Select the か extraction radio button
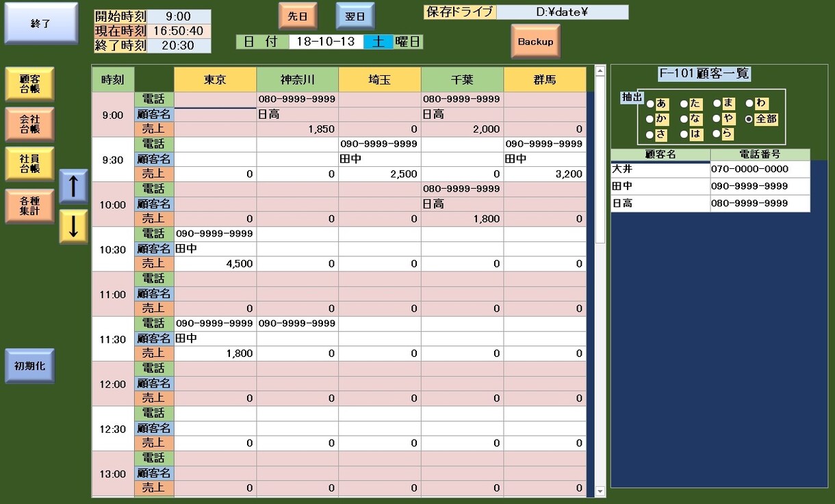This screenshot has height=504, width=835. pyautogui.click(x=650, y=119)
